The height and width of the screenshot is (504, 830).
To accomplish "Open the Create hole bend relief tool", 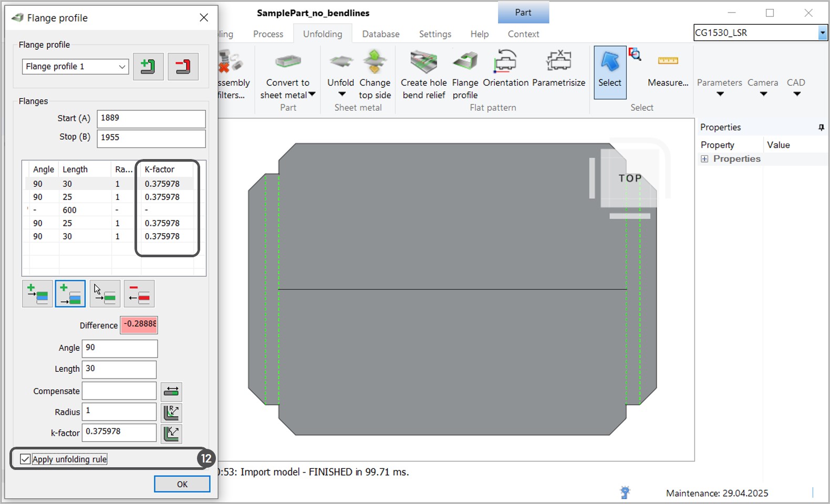I will 423,73.
